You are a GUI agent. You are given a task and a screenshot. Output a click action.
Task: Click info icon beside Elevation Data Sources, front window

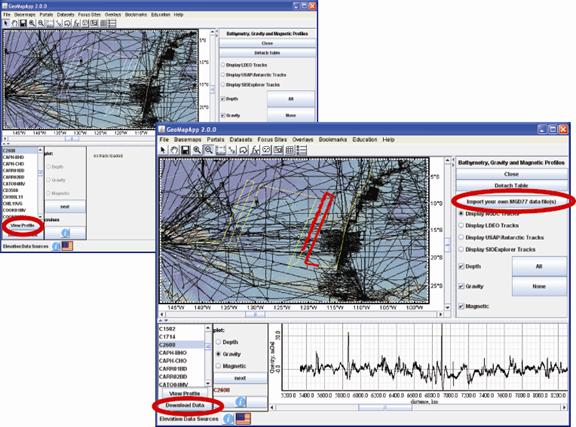(228, 419)
